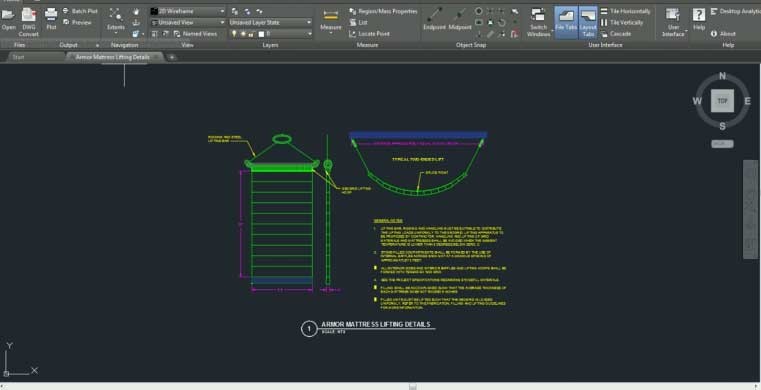Select the Pan hand tool
The width and height of the screenshot is (761, 390).
[x=136, y=11]
